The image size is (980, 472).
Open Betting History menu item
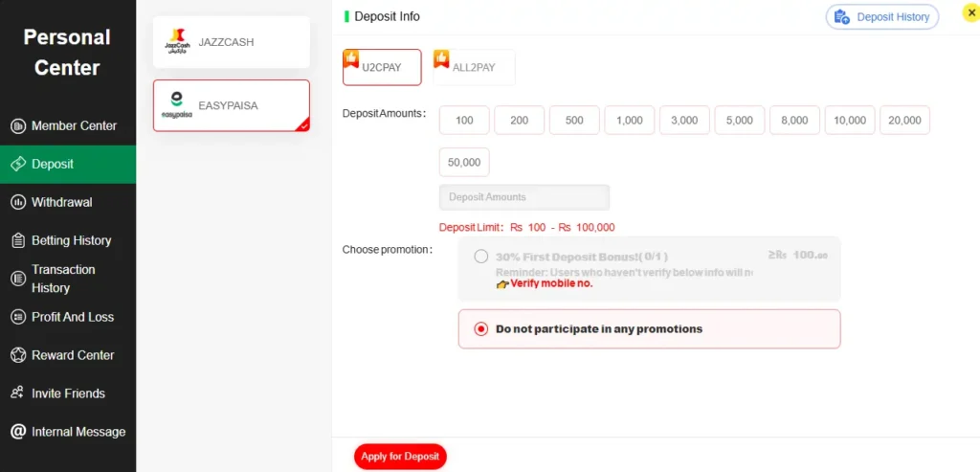(68, 240)
